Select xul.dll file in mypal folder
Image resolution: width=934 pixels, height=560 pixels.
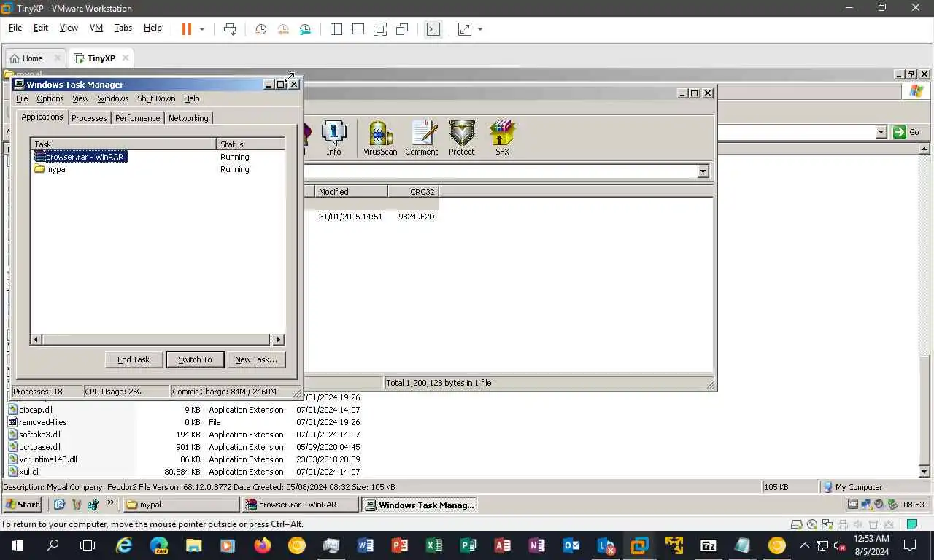24,472
